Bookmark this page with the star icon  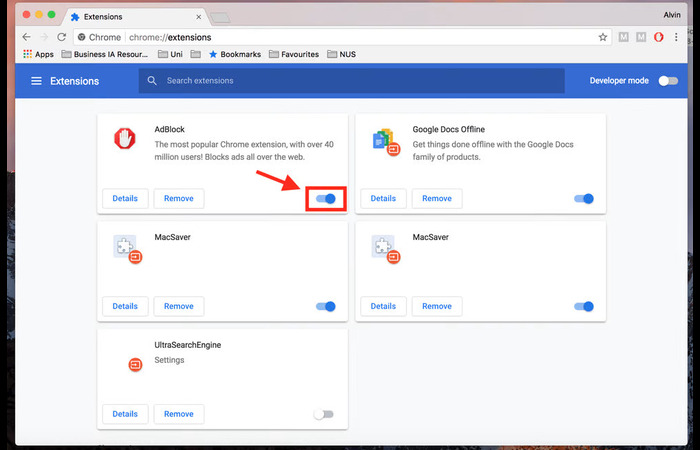click(x=603, y=37)
